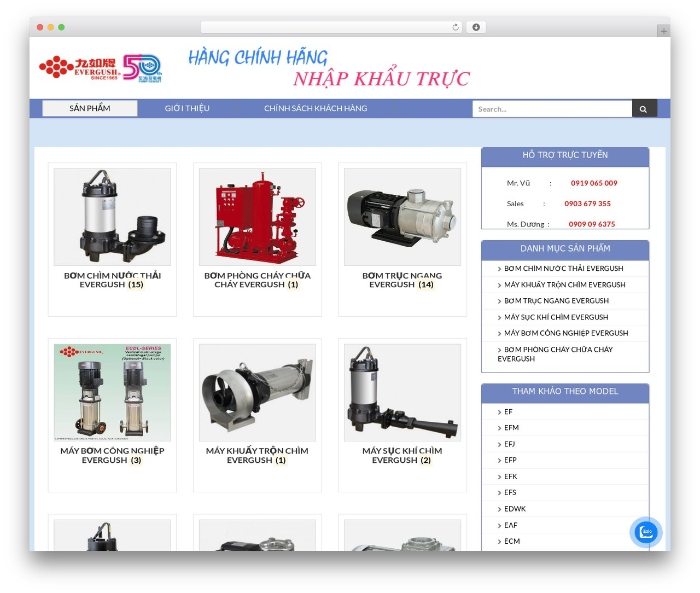Click the MÁY BƠM CÔNG NGHIỆP EVERGUSH (3) title
The image size is (700, 593).
(x=112, y=455)
